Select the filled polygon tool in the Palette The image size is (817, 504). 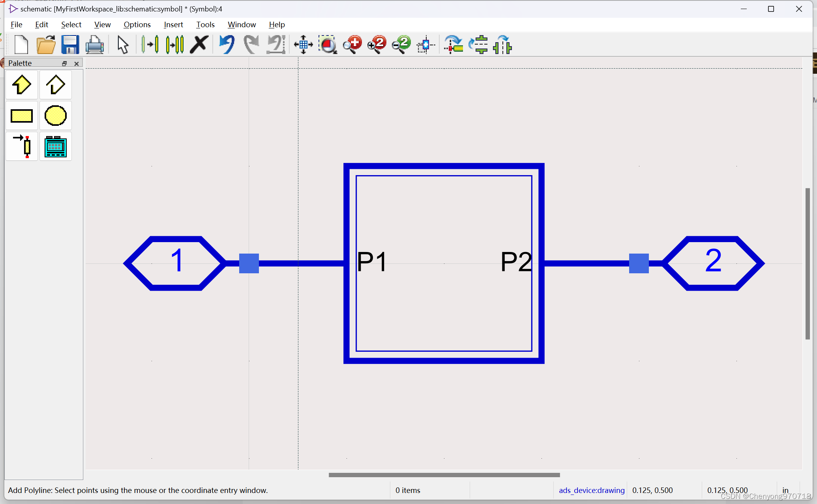click(x=22, y=85)
